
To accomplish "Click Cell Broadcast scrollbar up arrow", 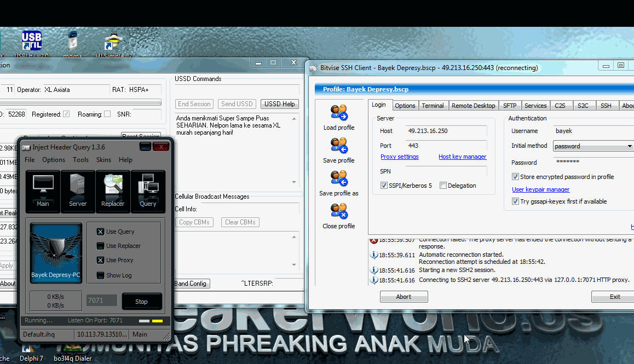I will 294,237.
